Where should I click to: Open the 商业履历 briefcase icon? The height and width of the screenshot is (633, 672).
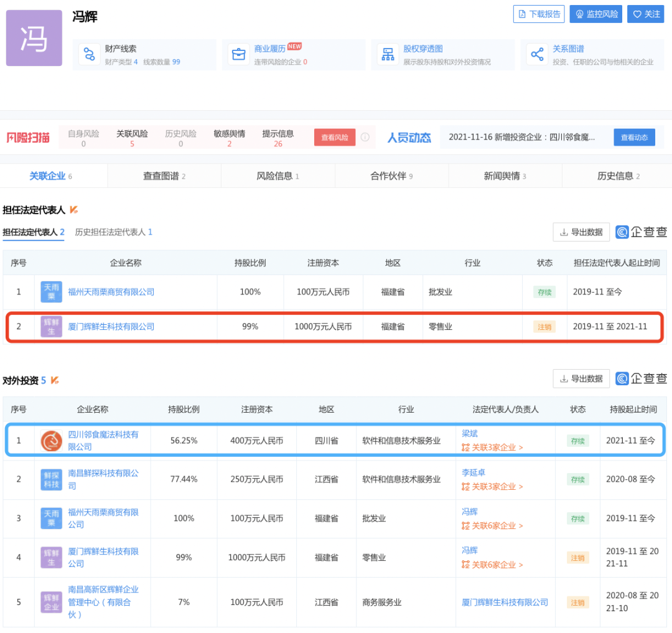tap(238, 55)
